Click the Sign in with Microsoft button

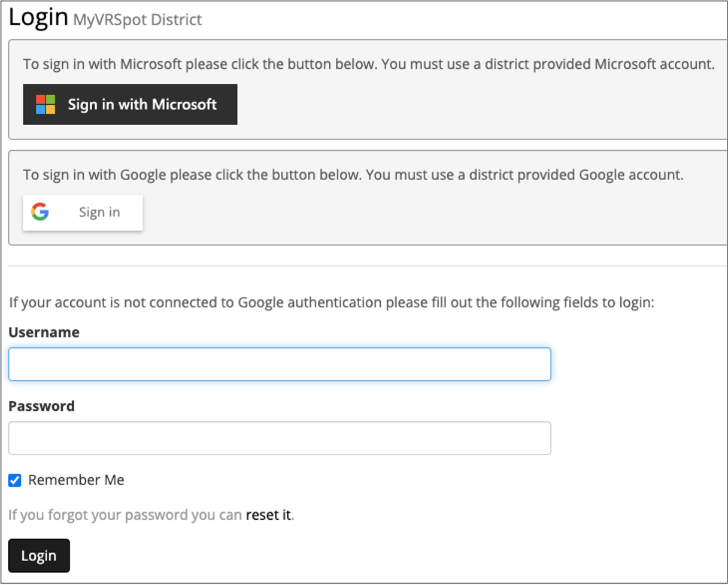click(x=130, y=104)
